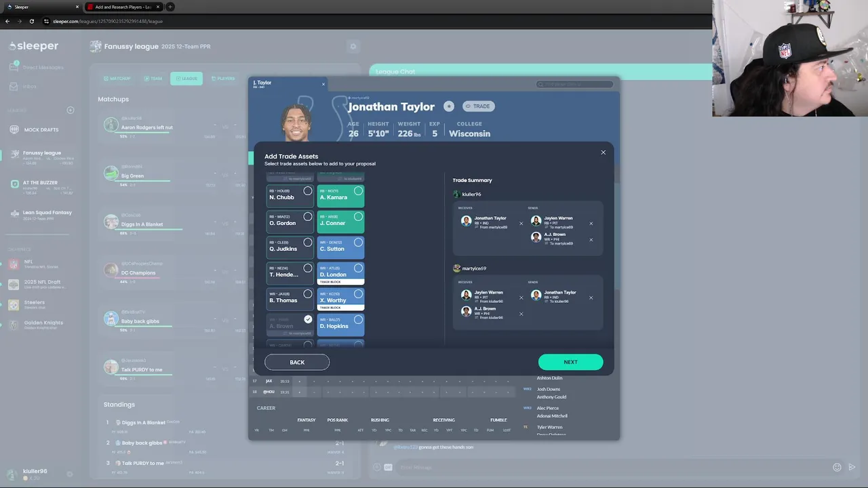Reload the browser page
The height and width of the screenshot is (488, 868).
tap(31, 21)
